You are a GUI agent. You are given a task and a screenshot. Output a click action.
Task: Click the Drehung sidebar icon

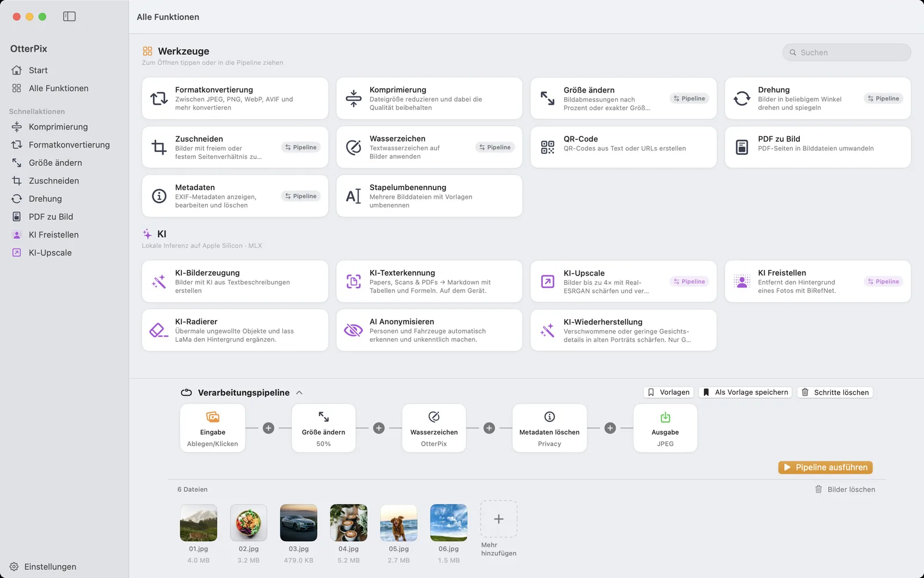click(17, 199)
